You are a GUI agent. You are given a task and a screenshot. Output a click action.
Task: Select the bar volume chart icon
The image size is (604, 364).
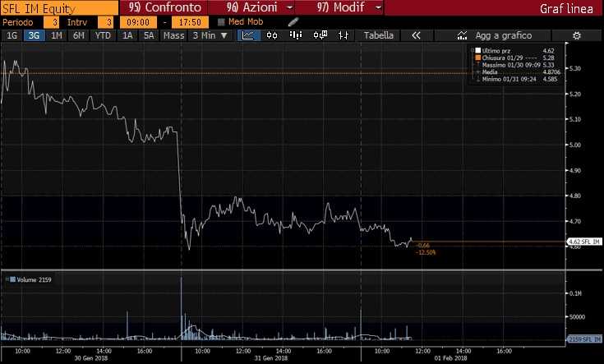(x=296, y=35)
